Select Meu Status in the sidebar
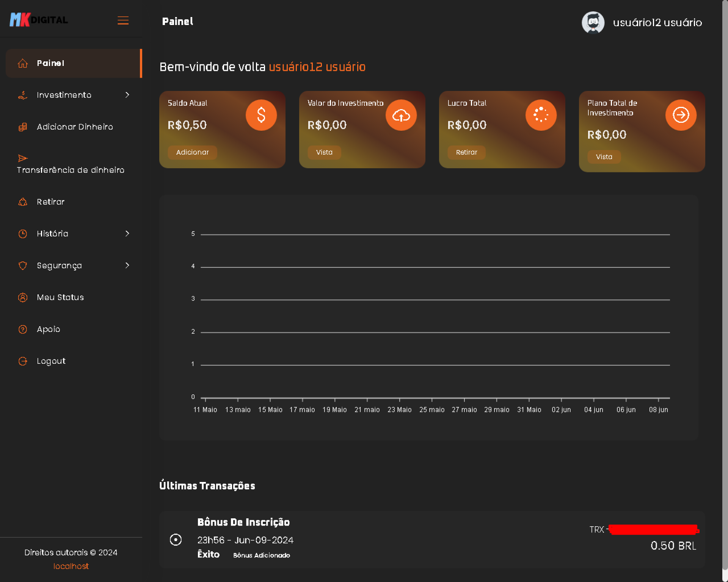This screenshot has height=582, width=728. (60, 297)
